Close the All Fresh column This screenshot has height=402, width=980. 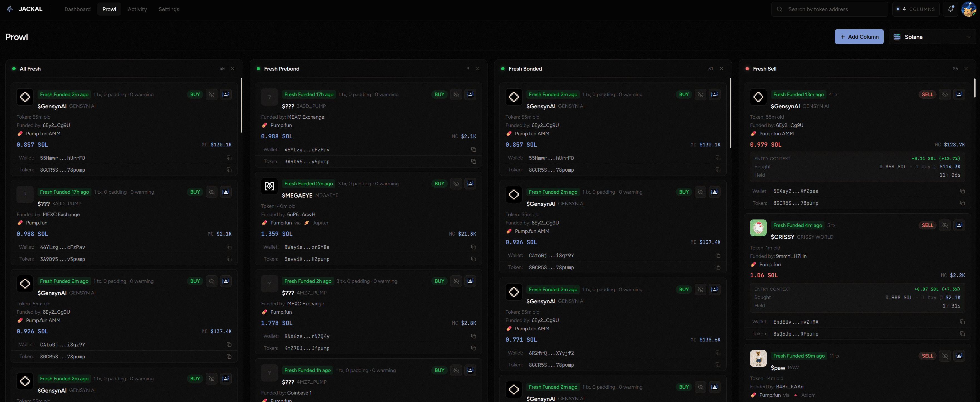pos(233,69)
